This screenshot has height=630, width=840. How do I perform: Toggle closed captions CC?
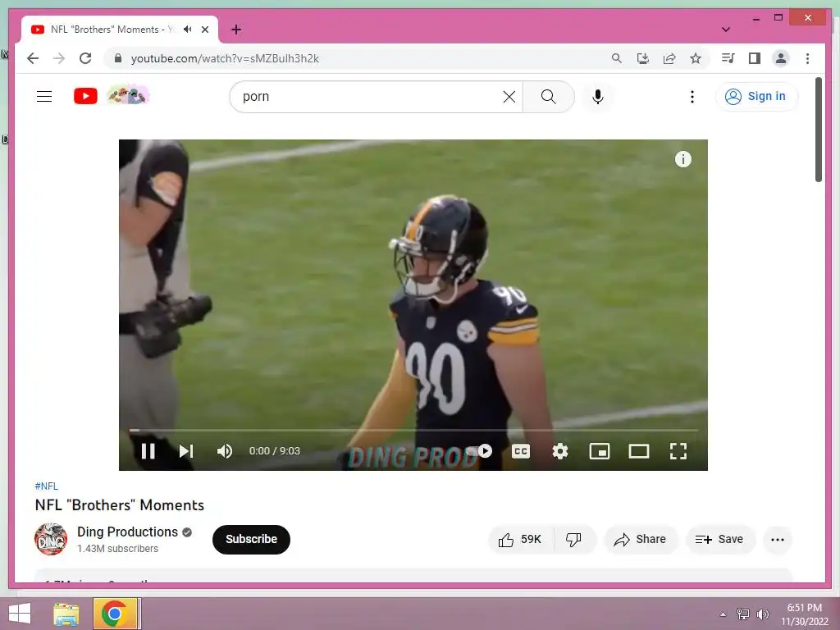[521, 451]
